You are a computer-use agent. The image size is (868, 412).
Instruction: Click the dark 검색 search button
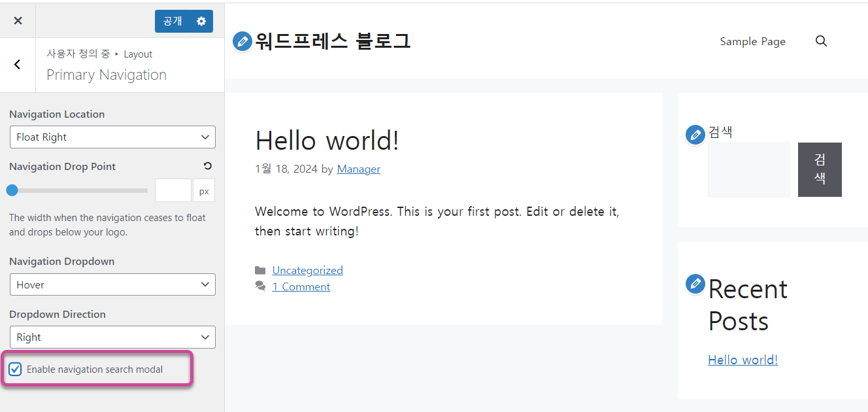click(820, 169)
